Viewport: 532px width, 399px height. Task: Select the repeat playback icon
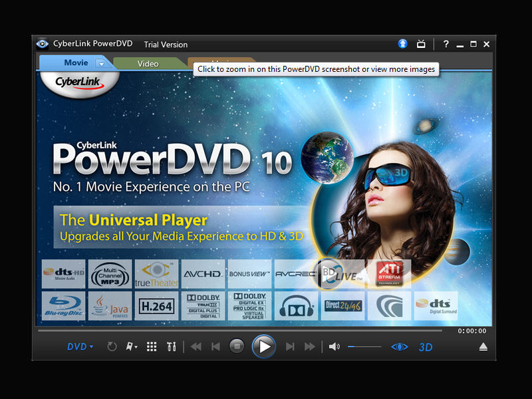coord(111,346)
